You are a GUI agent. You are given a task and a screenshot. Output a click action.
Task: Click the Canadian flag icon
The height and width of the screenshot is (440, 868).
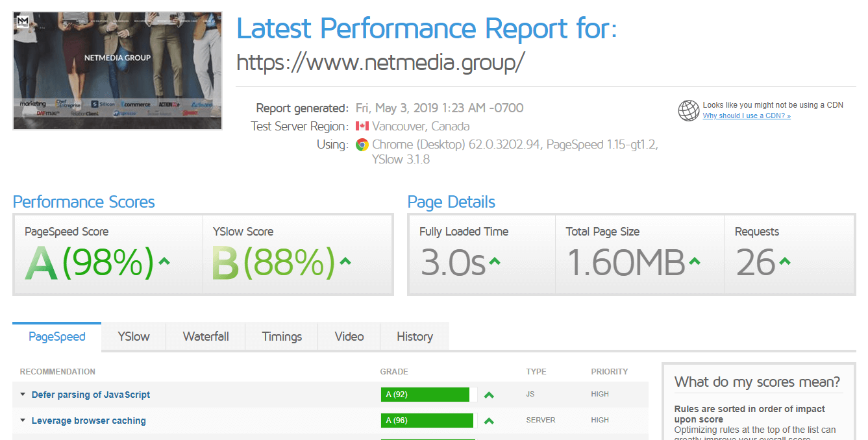[x=362, y=126]
